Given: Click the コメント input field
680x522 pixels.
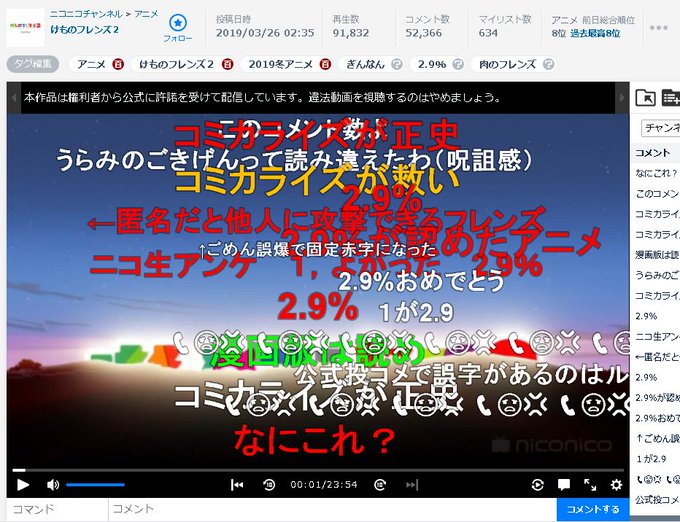Looking at the screenshot, I should click(332, 509).
